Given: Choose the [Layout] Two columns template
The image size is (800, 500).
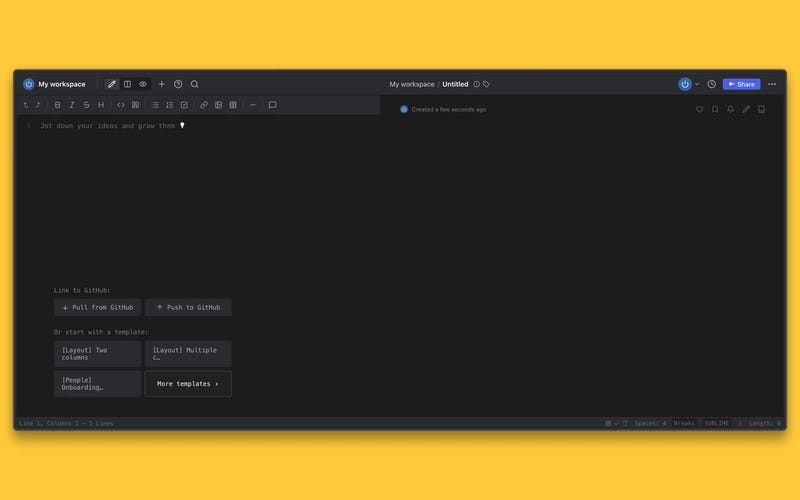Looking at the screenshot, I should [x=97, y=354].
